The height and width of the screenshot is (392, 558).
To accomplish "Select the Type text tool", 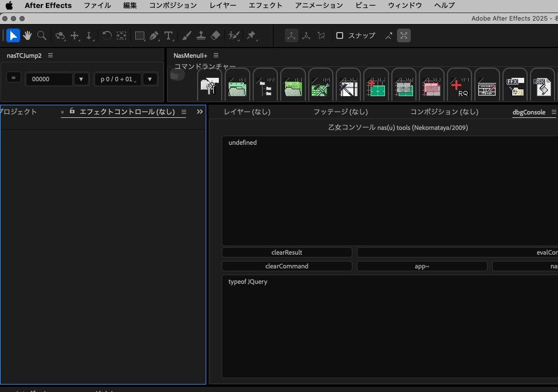I will [168, 35].
